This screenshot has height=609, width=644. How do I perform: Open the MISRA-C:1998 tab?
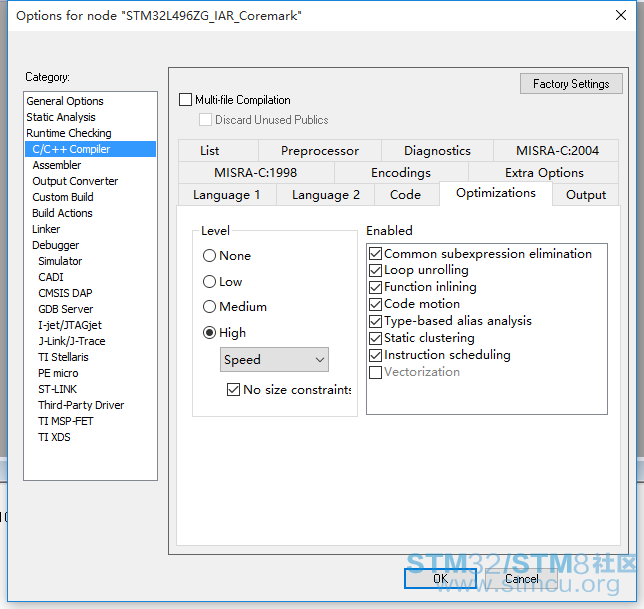(x=255, y=172)
